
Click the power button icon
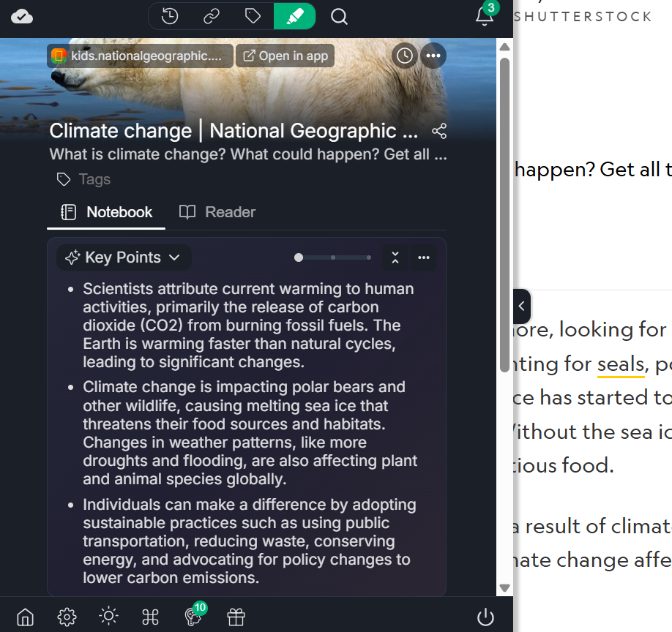point(485,617)
